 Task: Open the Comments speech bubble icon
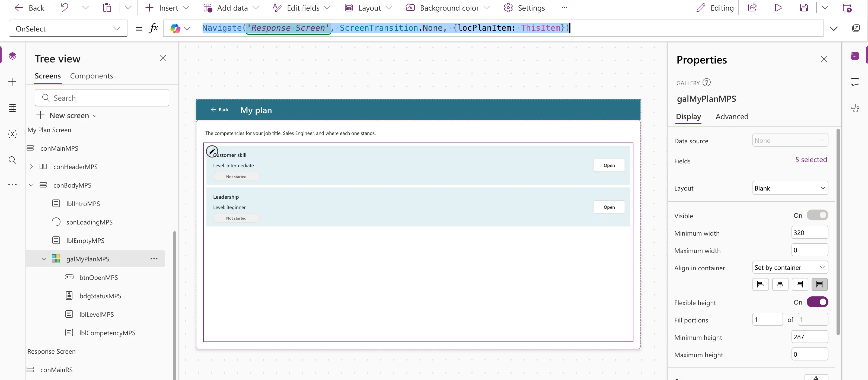pos(855,82)
